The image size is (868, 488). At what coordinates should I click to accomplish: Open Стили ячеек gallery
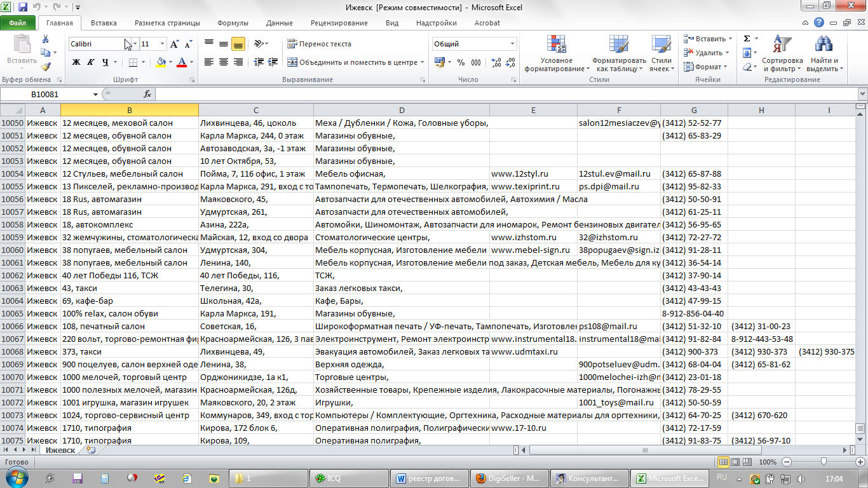(x=661, y=53)
